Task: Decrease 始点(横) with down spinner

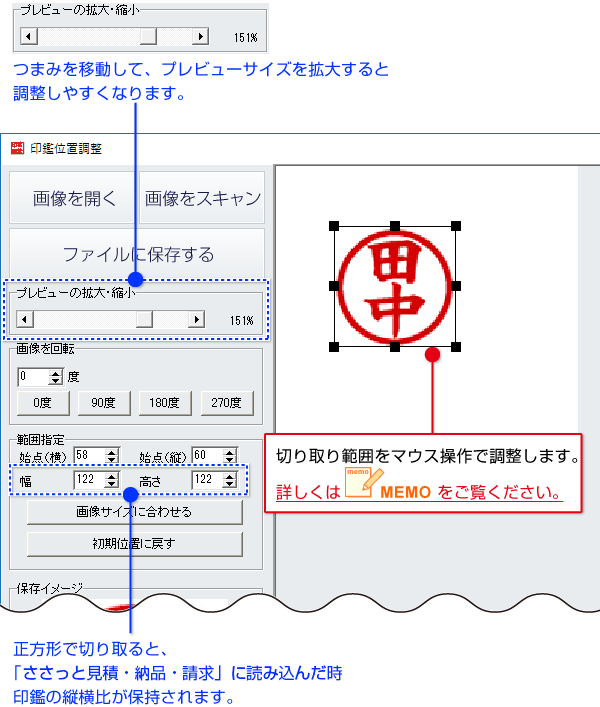Action: (x=112, y=459)
